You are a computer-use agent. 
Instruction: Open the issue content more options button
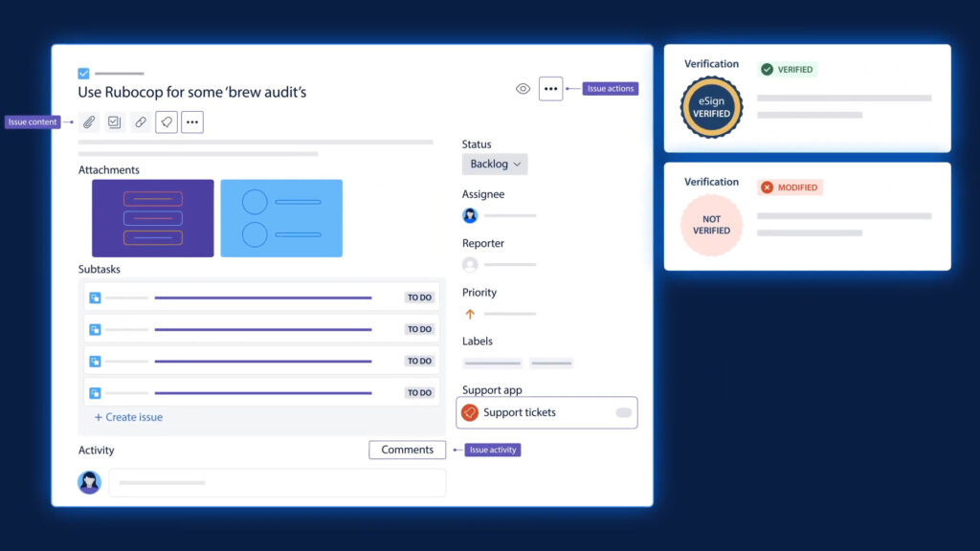pyautogui.click(x=192, y=122)
